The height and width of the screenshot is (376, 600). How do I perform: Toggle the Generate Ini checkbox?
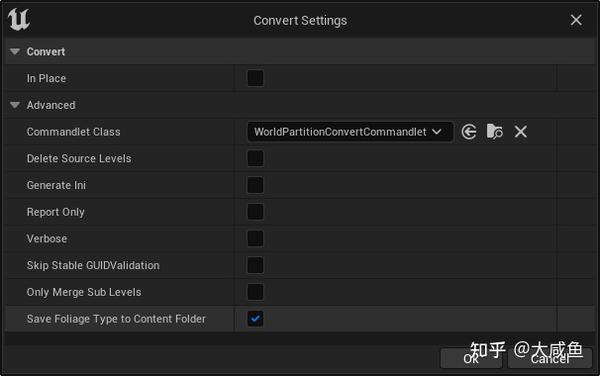(x=255, y=185)
